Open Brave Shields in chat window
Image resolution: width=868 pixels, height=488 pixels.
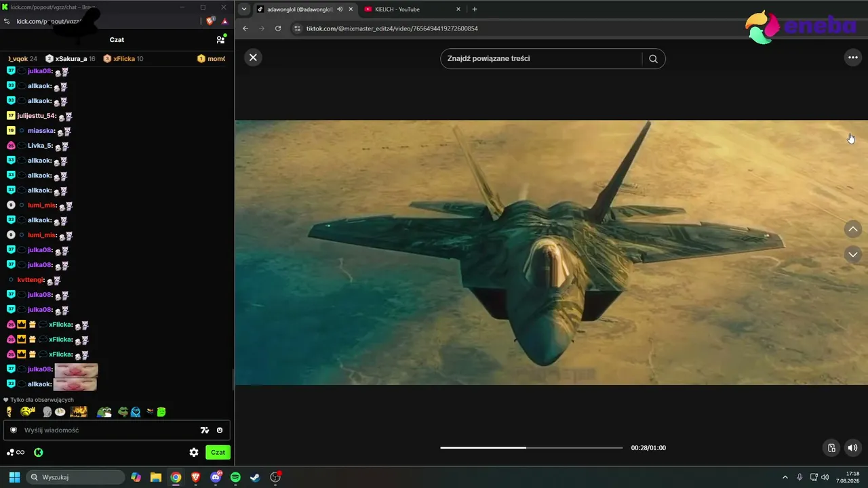210,21
